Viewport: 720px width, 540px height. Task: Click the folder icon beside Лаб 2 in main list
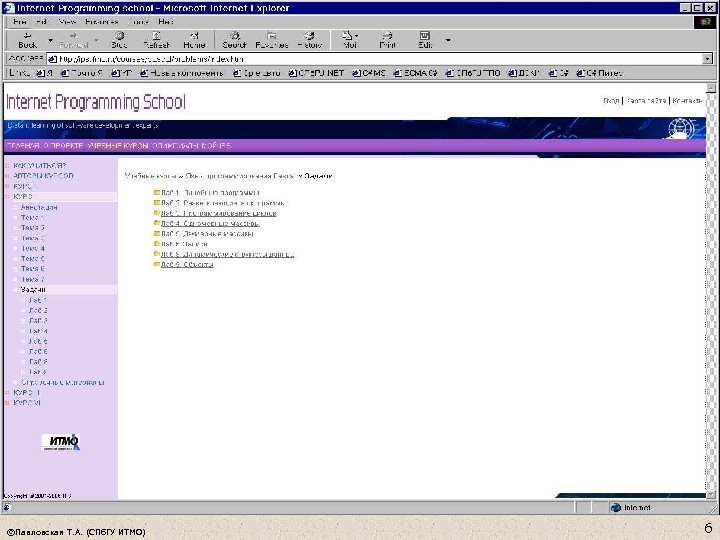[157, 202]
